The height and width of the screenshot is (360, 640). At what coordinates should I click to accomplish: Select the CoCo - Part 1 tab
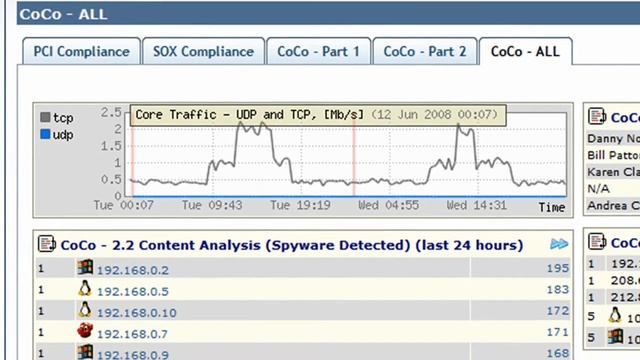point(318,51)
